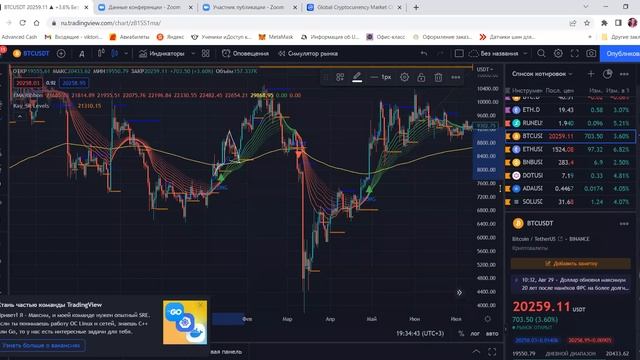Open more options in floating drawing toolbar
The image size is (640, 360).
[x=456, y=77]
